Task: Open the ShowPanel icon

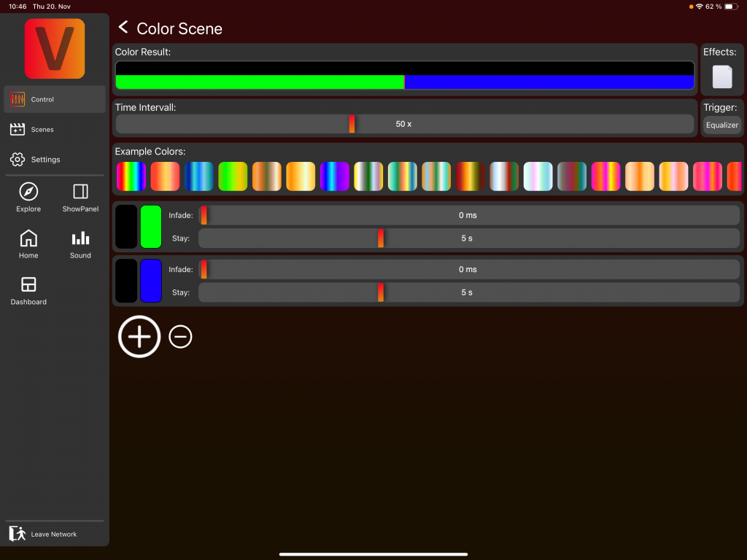Action: (80, 192)
